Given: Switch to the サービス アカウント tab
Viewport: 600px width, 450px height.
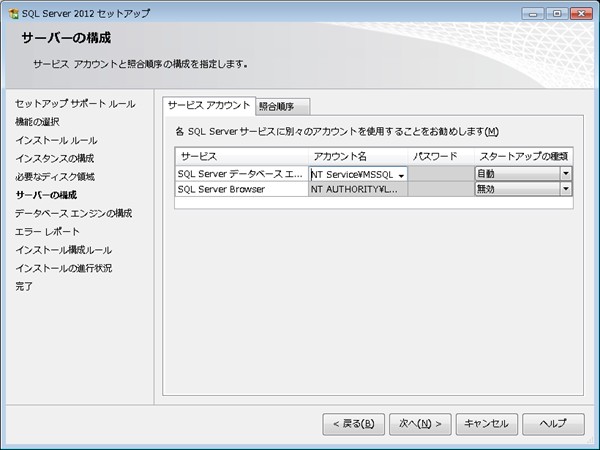Looking at the screenshot, I should (x=209, y=106).
